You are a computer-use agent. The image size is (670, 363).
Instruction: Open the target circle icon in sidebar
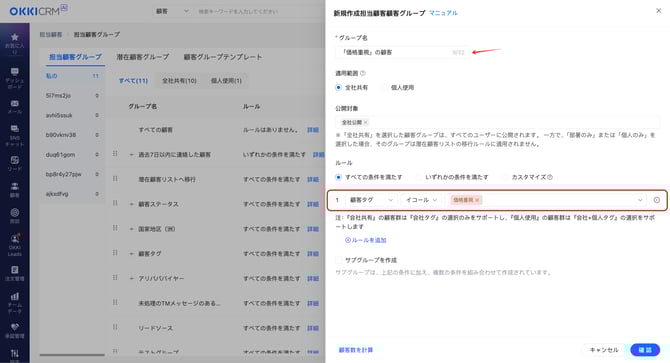(15, 212)
